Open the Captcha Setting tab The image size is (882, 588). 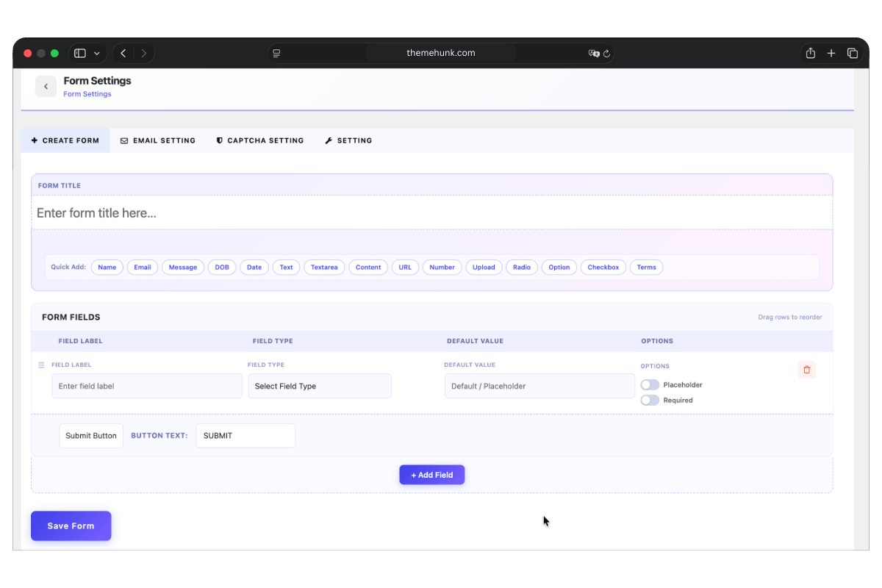[260, 140]
